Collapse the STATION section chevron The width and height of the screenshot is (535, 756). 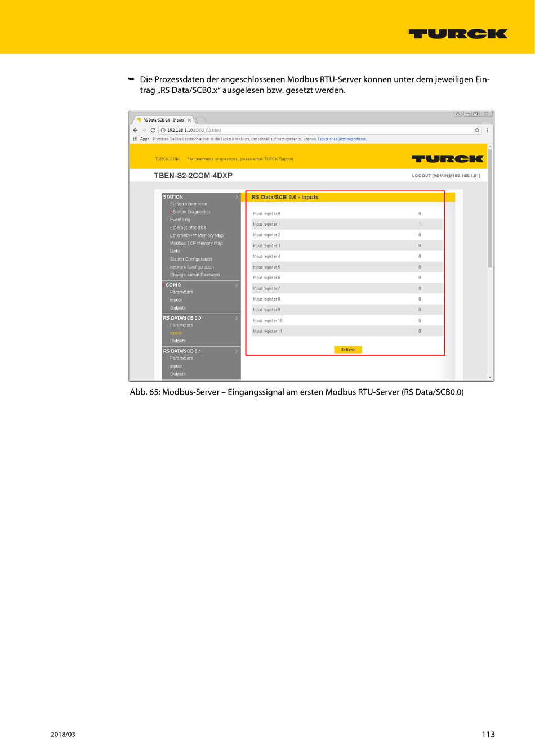[x=237, y=197]
